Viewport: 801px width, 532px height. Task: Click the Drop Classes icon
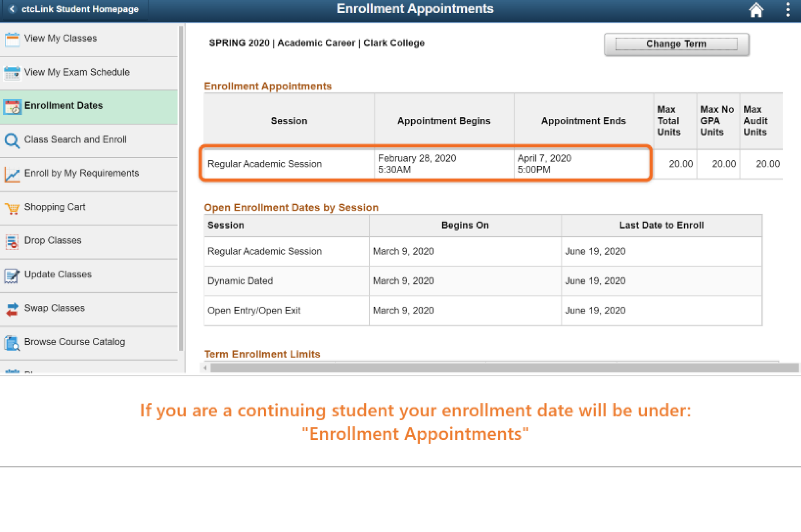[x=12, y=242]
